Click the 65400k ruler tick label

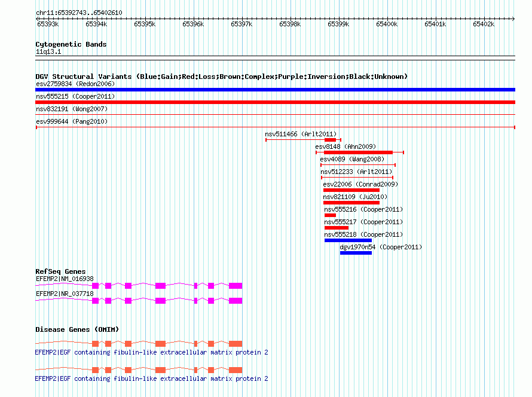pos(387,24)
